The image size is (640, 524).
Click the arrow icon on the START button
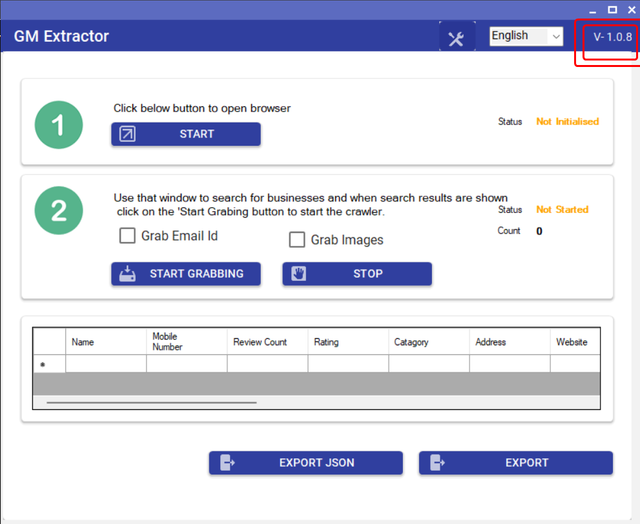tap(127, 134)
